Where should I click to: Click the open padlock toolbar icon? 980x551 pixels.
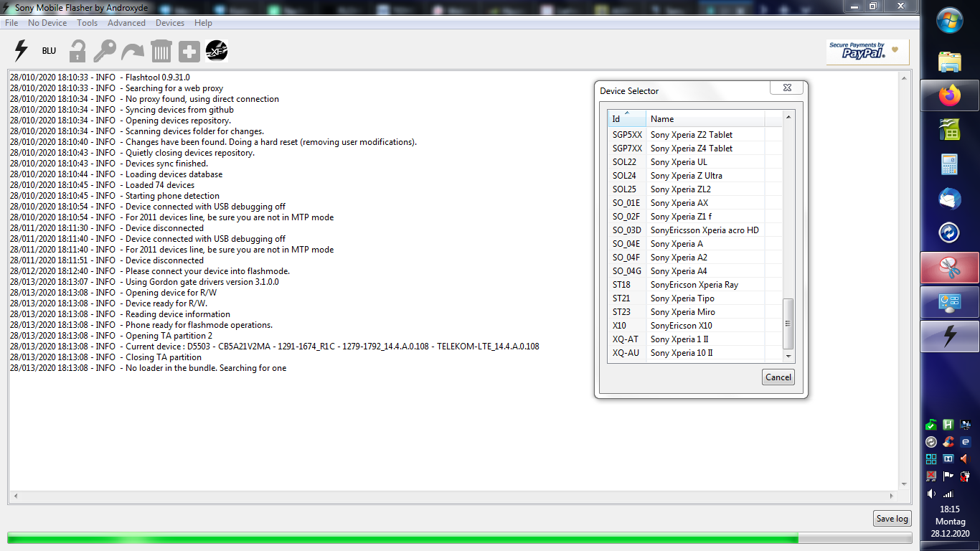click(77, 51)
